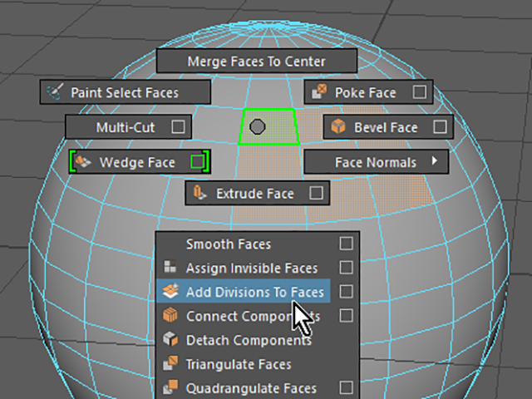Choose Add Divisions To Faces entry

click(243, 292)
